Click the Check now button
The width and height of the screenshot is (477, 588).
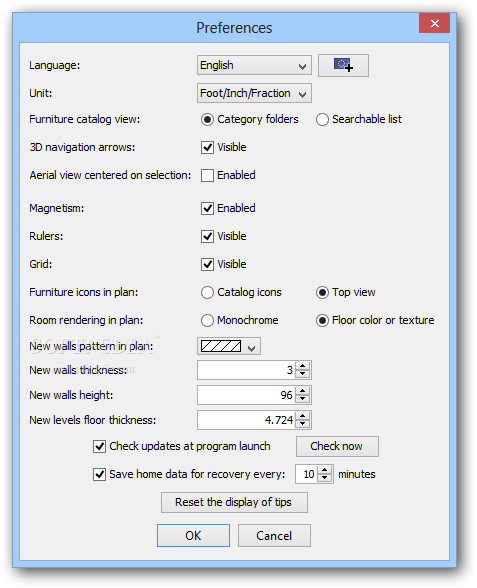point(337,446)
